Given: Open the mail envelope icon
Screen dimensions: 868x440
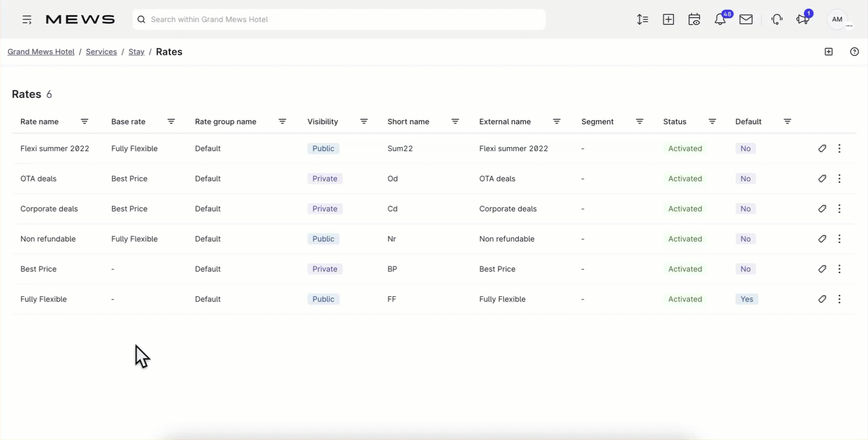Looking at the screenshot, I should [x=746, y=19].
